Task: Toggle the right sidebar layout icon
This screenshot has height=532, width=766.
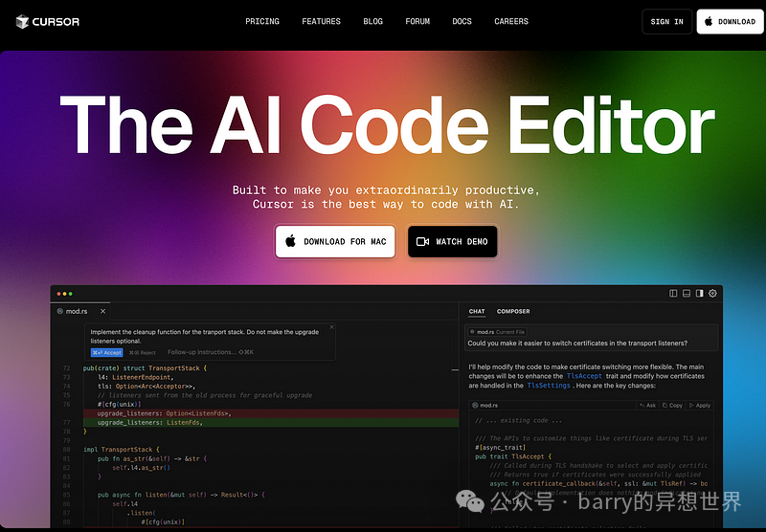Action: (x=700, y=294)
